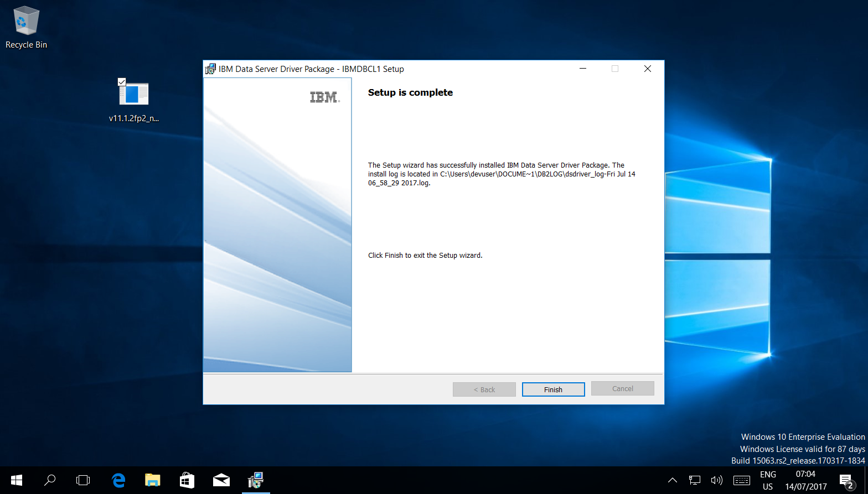Open File Explorer from taskbar

pos(152,480)
